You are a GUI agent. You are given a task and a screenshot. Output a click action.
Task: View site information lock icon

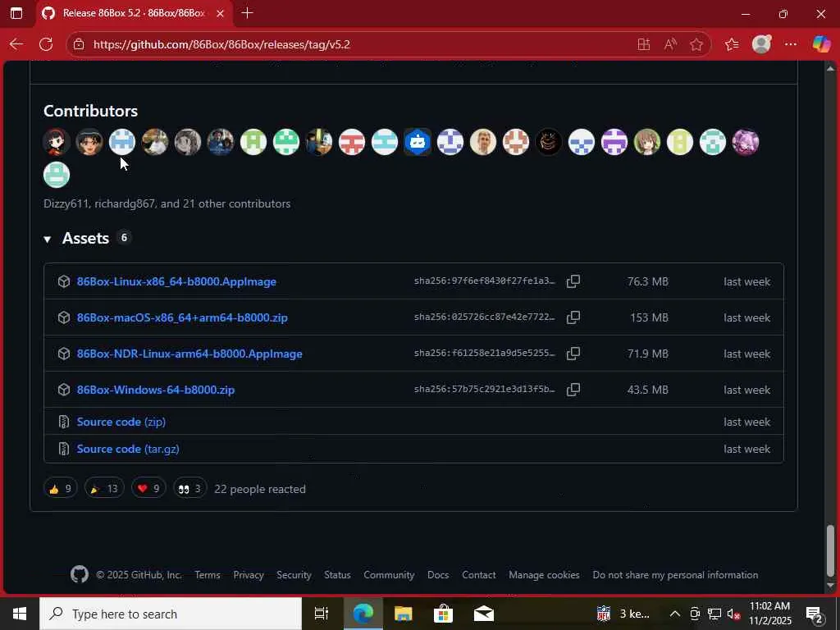(x=79, y=44)
